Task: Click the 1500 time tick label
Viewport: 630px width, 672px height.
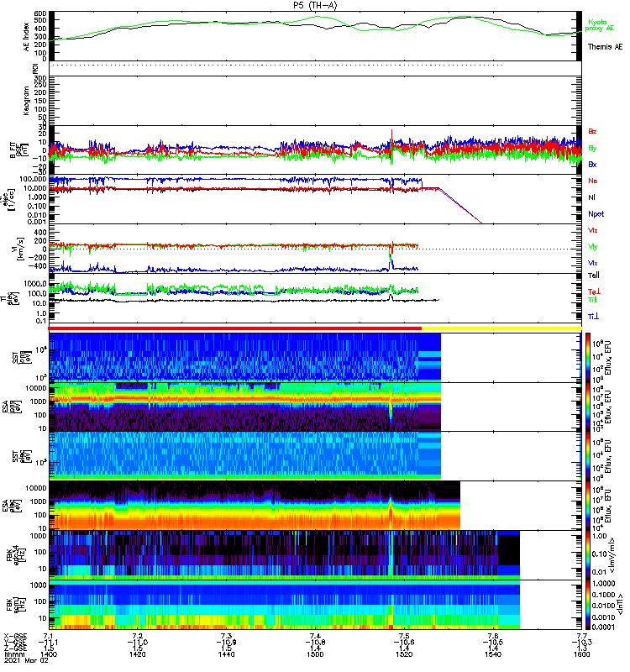Action: [x=315, y=654]
